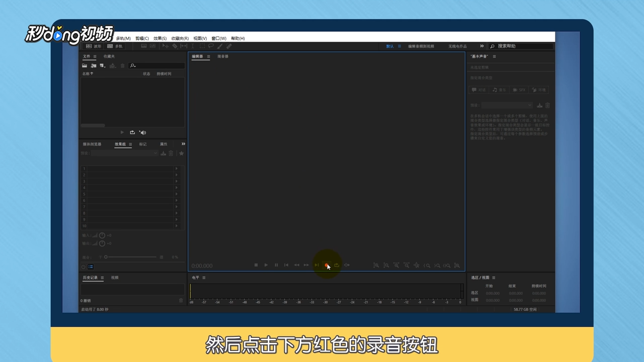Open the 收藏夹(R) menu
This screenshot has width=644, height=362.
pyautogui.click(x=180, y=38)
